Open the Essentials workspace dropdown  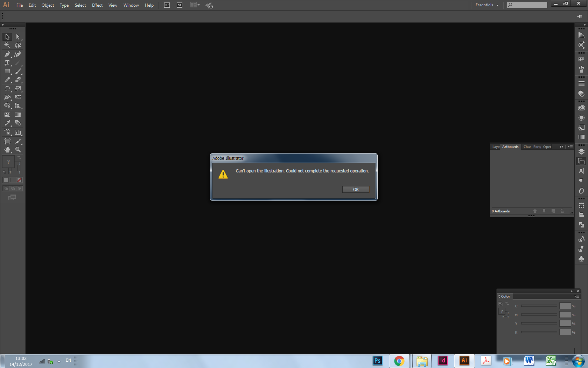[x=487, y=5]
